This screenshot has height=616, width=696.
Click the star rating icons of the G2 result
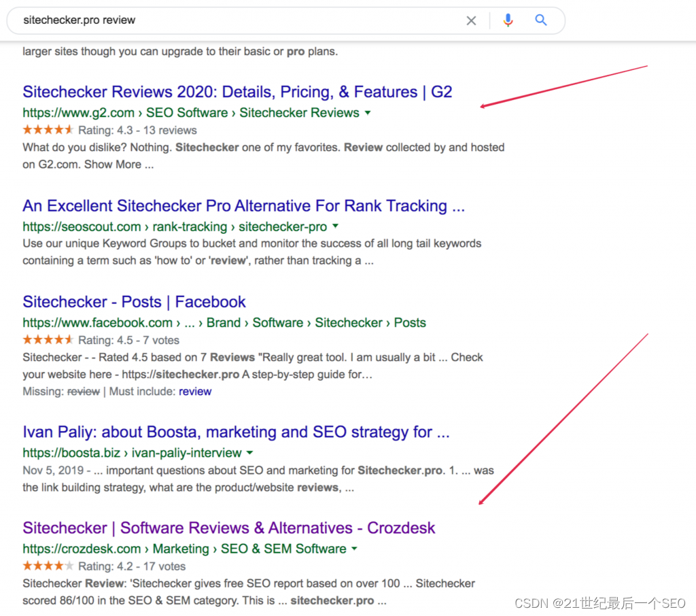[x=48, y=130]
